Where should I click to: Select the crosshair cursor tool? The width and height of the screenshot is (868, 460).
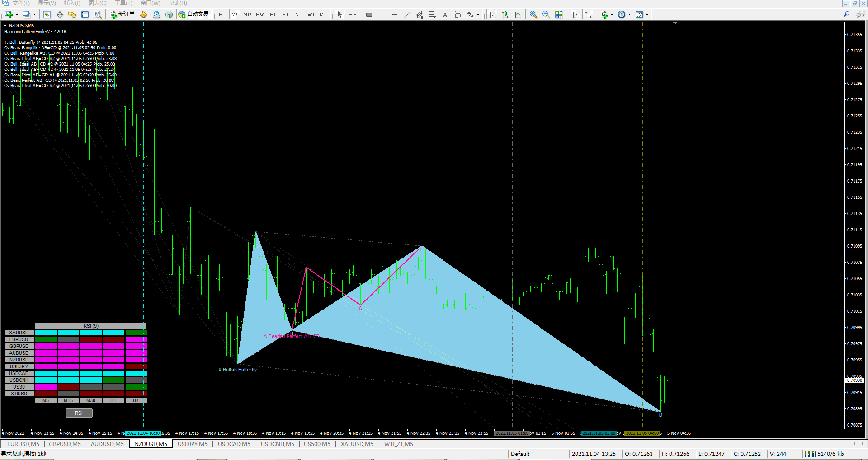353,14
